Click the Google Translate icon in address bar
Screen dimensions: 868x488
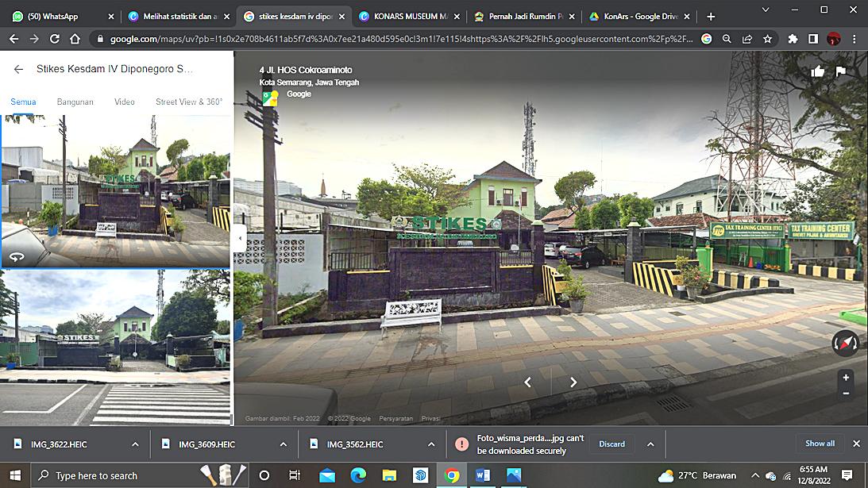point(706,39)
